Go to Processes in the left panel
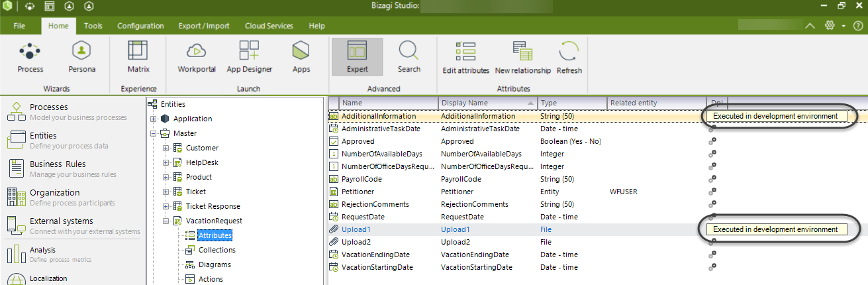The width and height of the screenshot is (868, 285). [72, 111]
